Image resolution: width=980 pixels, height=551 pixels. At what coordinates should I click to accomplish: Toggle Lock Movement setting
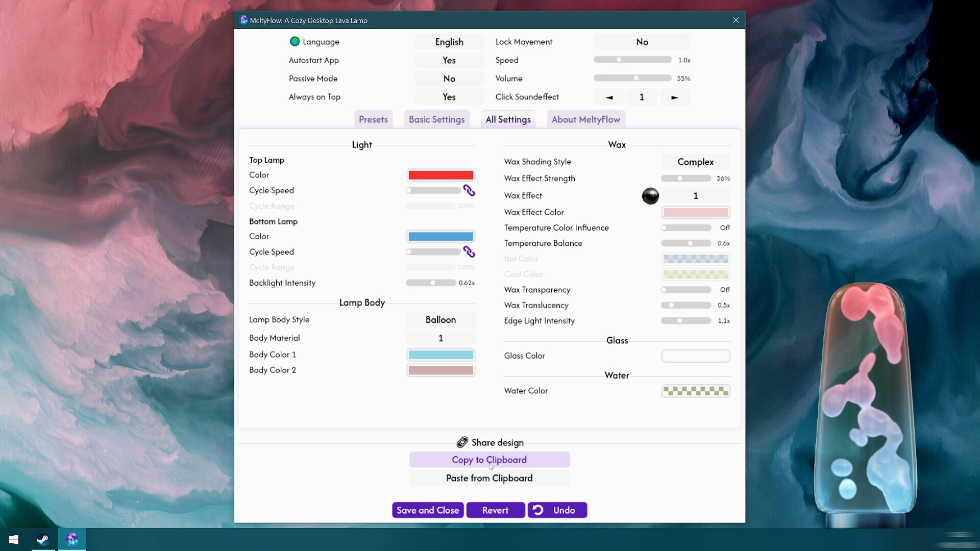(x=642, y=42)
